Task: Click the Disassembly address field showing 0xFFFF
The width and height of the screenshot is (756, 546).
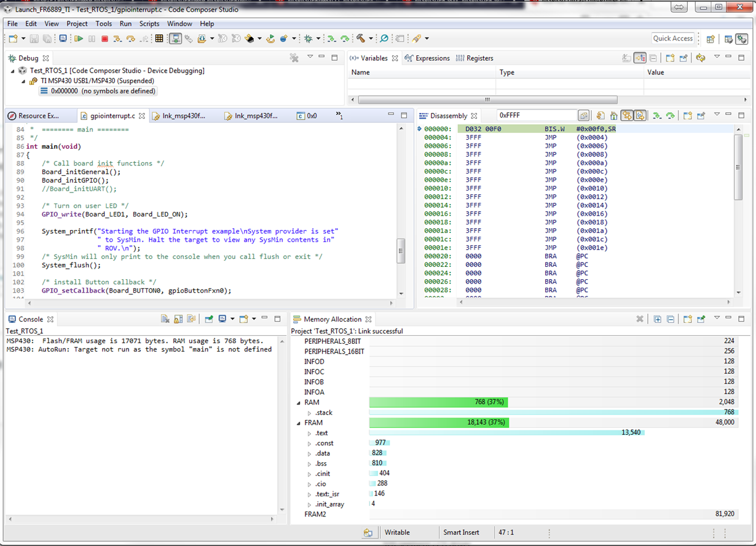Action: tap(535, 116)
